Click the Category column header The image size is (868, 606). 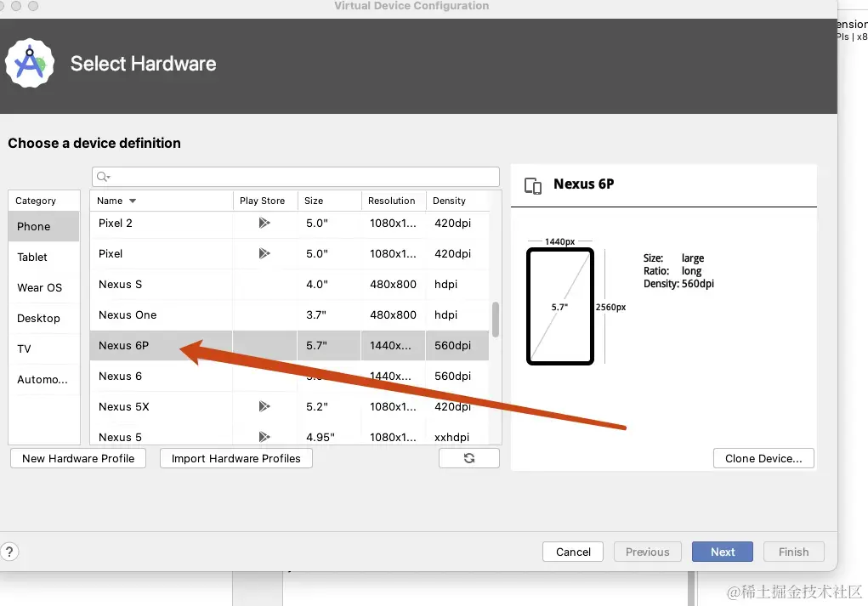pos(43,201)
